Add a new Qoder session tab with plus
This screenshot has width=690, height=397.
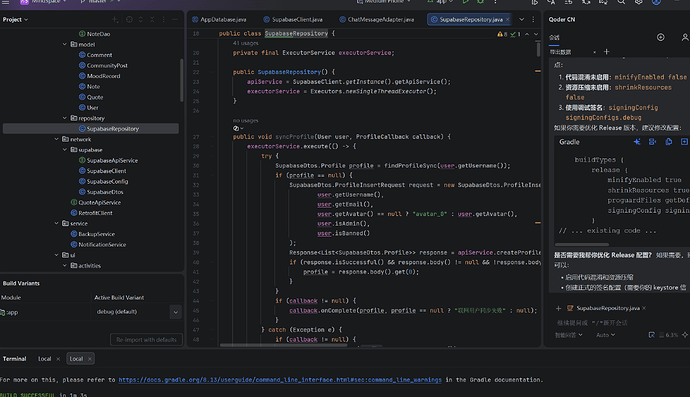[x=606, y=51]
